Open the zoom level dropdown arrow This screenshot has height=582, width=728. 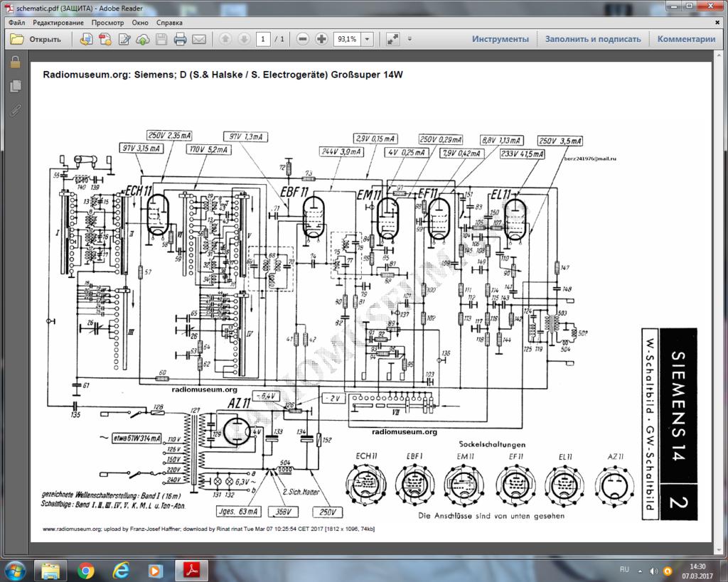click(x=367, y=39)
